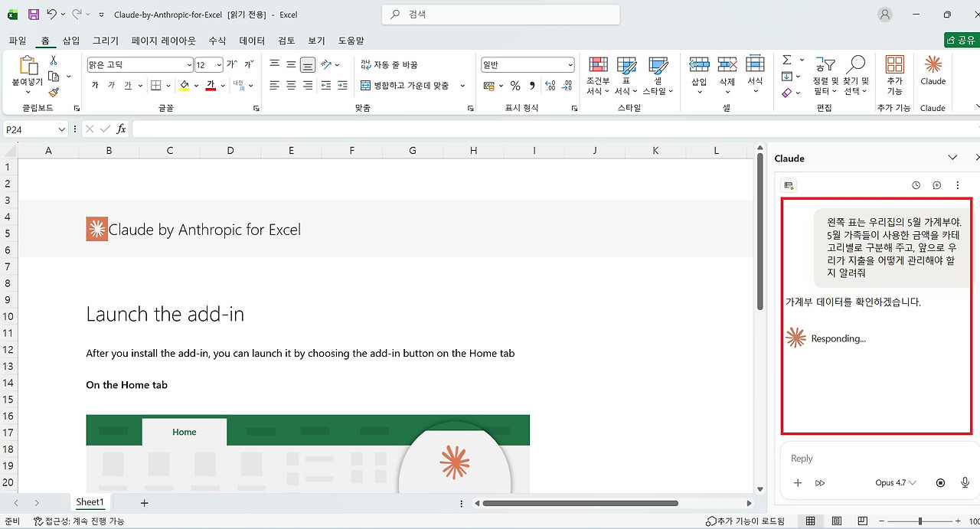
Task: Click the decrease indent icon
Action: (x=325, y=86)
